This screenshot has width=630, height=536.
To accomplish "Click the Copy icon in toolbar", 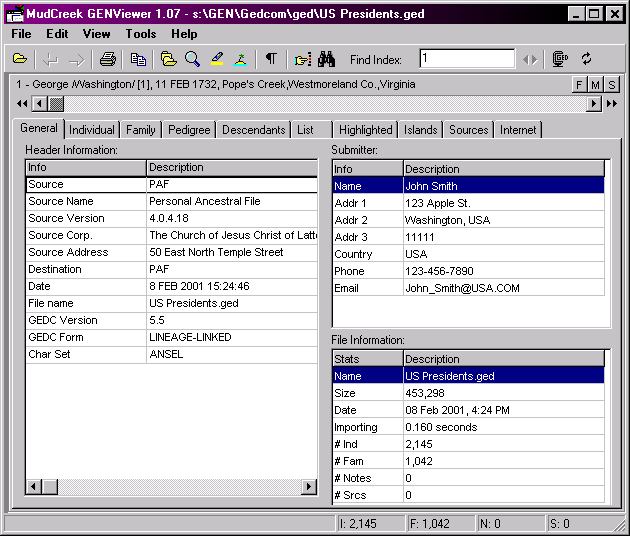I will pyautogui.click(x=138, y=59).
